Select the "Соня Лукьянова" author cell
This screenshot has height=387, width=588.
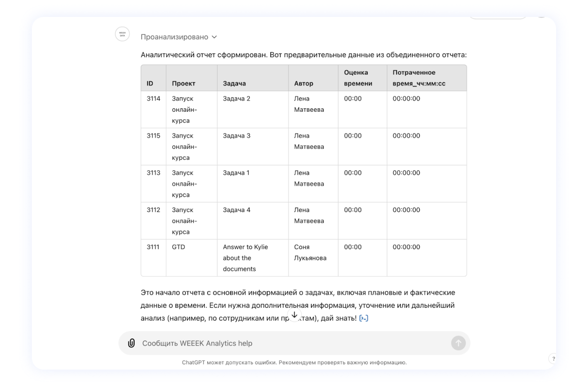pos(310,253)
